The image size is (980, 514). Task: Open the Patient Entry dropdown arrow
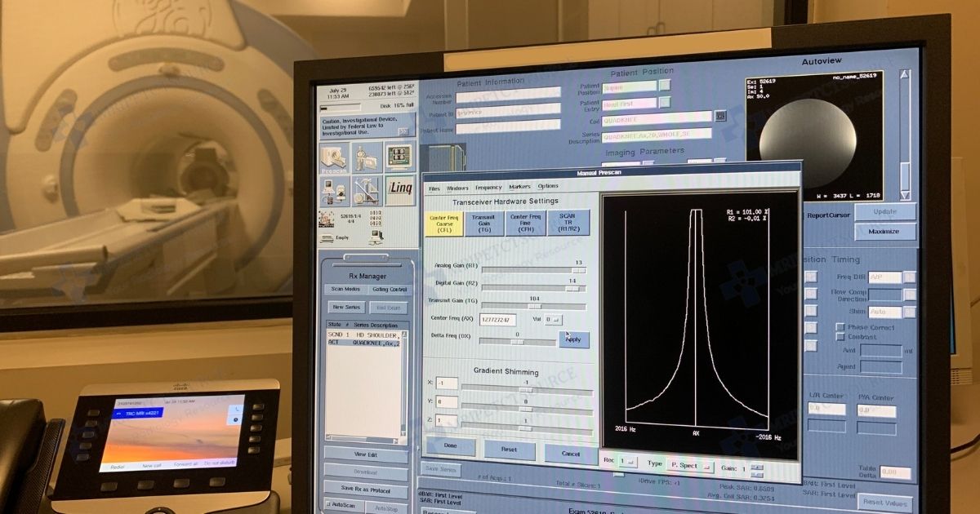click(x=664, y=102)
